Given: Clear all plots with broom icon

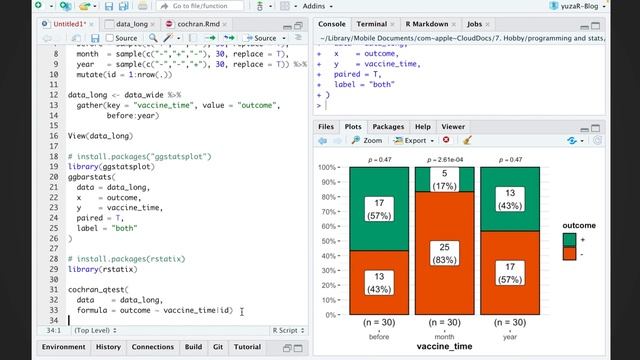Looking at the screenshot, I should click(467, 140).
